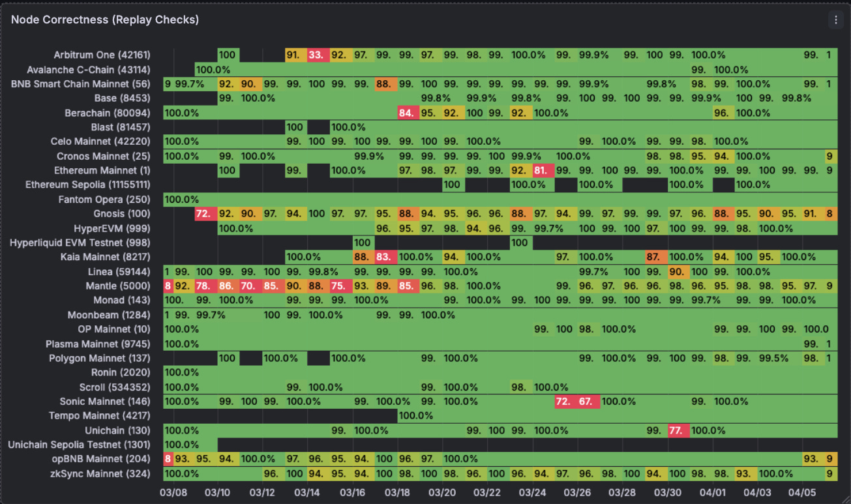Select the 04/05 date label on the time axis

click(803, 492)
